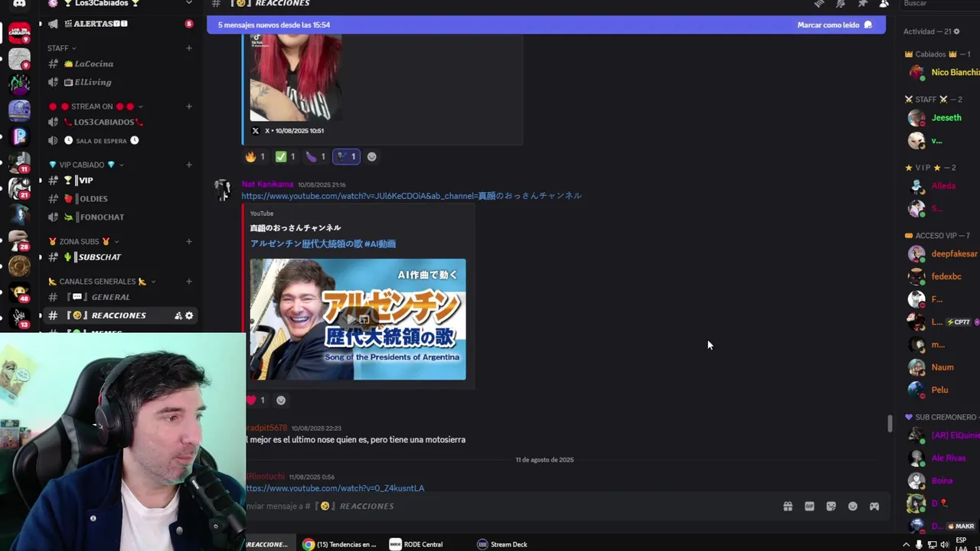Click the Buscar search field
Viewport: 980px width, 551px height.
tap(938, 4)
